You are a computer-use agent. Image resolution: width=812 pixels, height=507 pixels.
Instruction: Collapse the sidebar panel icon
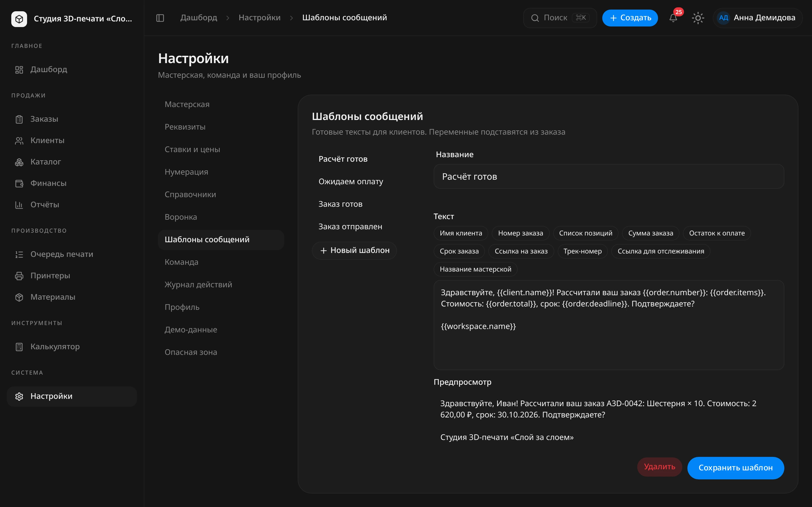[160, 18]
